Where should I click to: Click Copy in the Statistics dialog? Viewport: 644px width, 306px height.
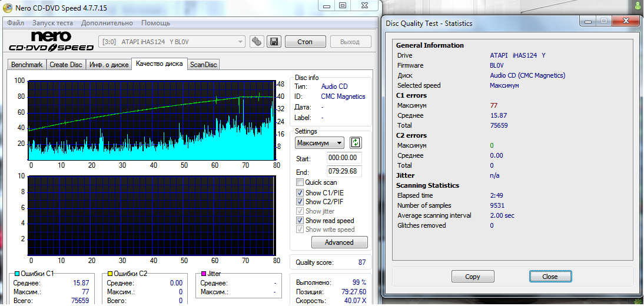pyautogui.click(x=472, y=277)
